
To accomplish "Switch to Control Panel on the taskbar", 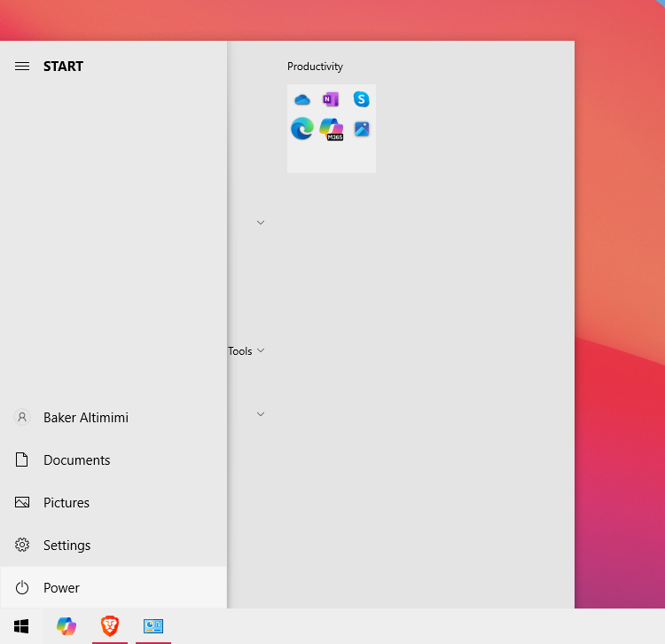I will pos(153,625).
